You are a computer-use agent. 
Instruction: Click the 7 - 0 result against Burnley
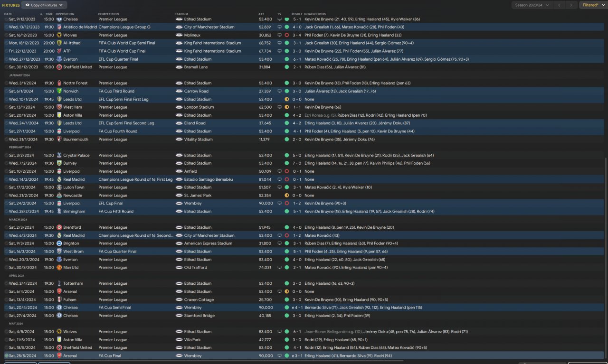[297, 163]
